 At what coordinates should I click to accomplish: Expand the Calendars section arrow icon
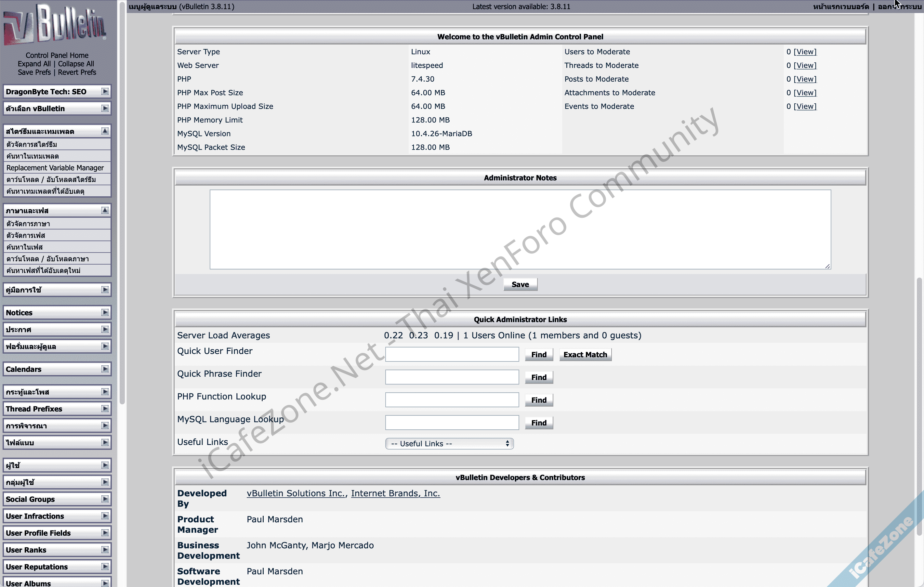click(x=105, y=369)
